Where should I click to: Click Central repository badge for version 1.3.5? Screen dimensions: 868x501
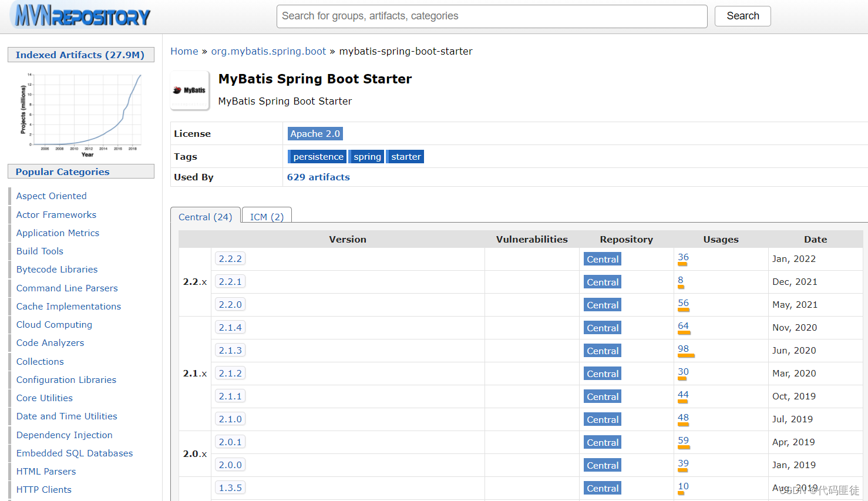coord(603,488)
